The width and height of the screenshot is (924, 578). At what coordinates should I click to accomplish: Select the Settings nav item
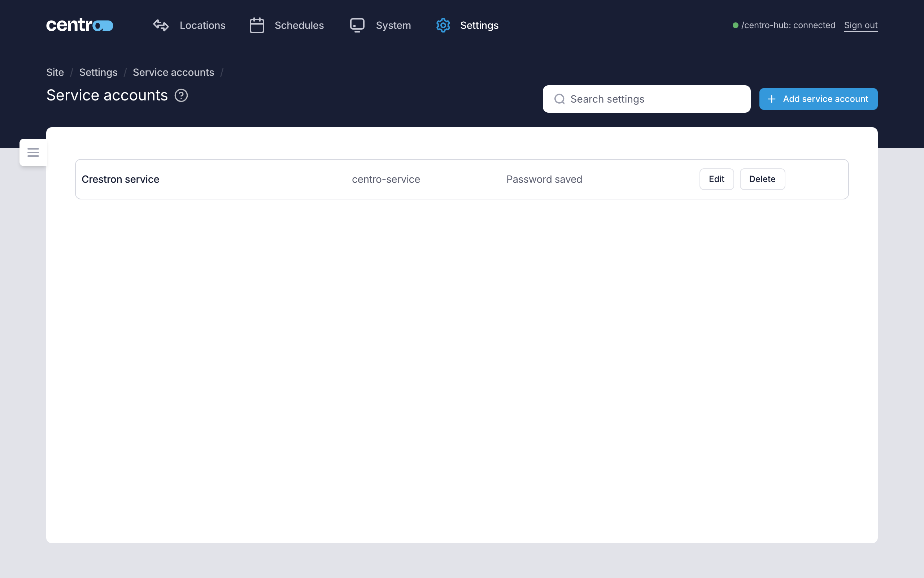point(467,25)
